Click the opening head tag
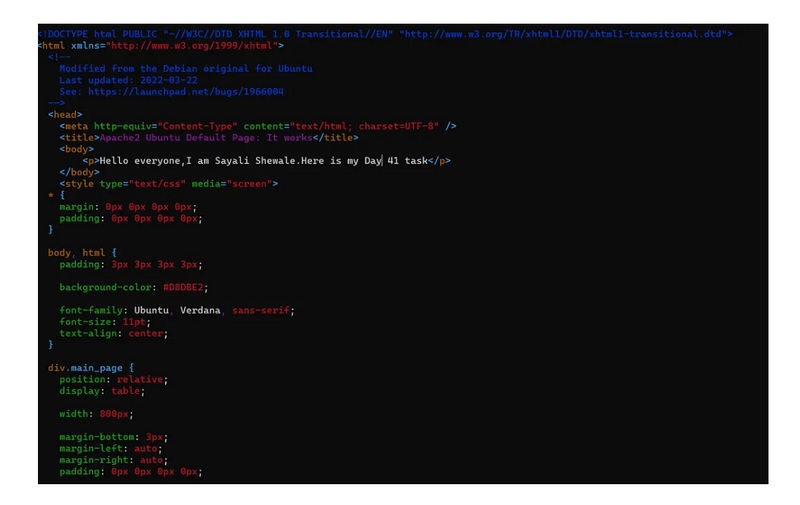 click(65, 115)
